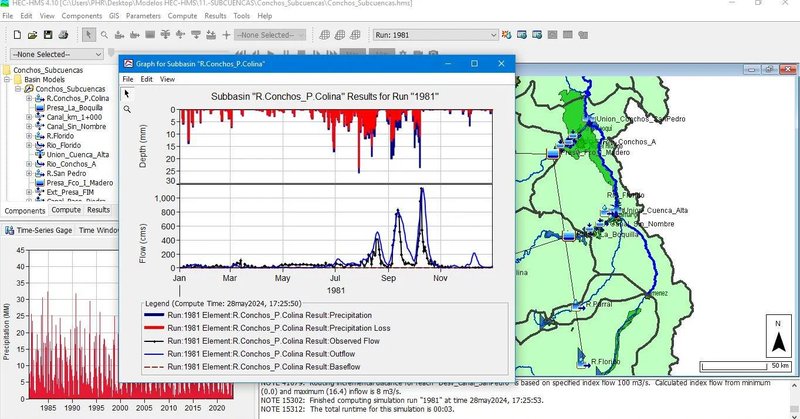
Task: Open the Help menu
Action: 264,16
